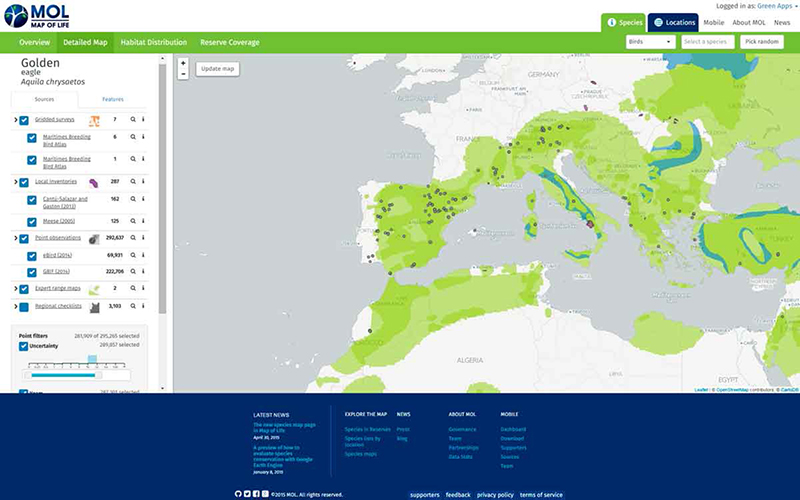The width and height of the screenshot is (800, 500).
Task: Uncheck Cantú-Salazar and Gaston (2013)
Action: click(32, 200)
